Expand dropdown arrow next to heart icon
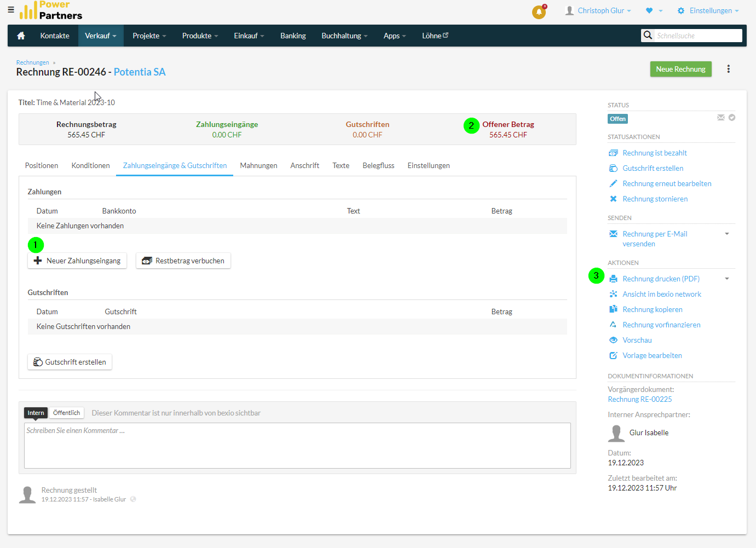Viewport: 756px width, 548px height. click(x=661, y=11)
